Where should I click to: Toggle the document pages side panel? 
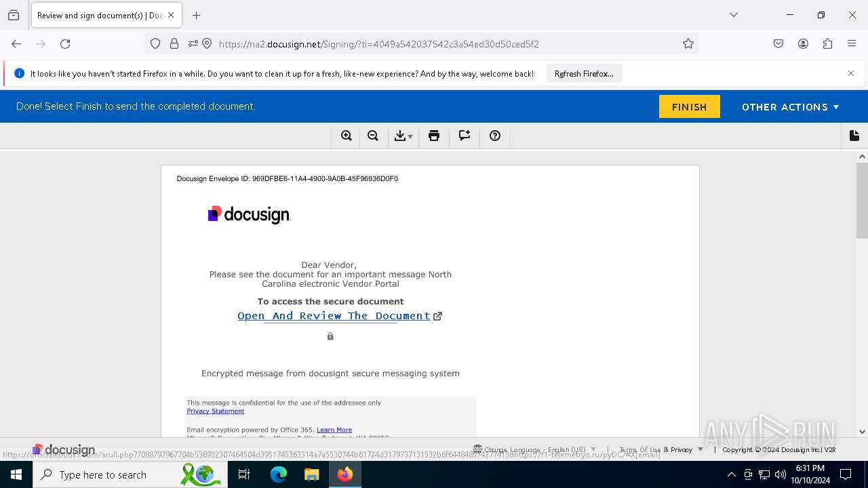click(854, 136)
